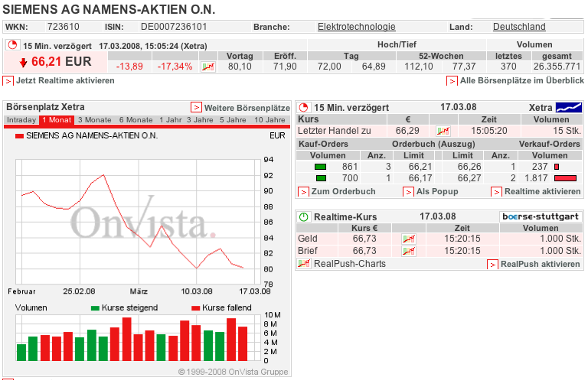Click RealPush aktivieren link
The height and width of the screenshot is (387, 588).
point(541,264)
